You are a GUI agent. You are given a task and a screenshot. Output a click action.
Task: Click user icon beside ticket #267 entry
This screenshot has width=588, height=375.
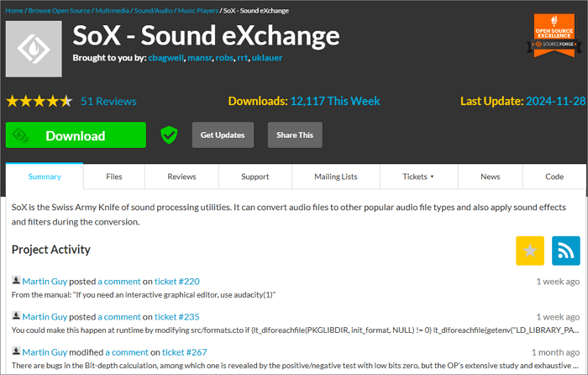tap(16, 351)
